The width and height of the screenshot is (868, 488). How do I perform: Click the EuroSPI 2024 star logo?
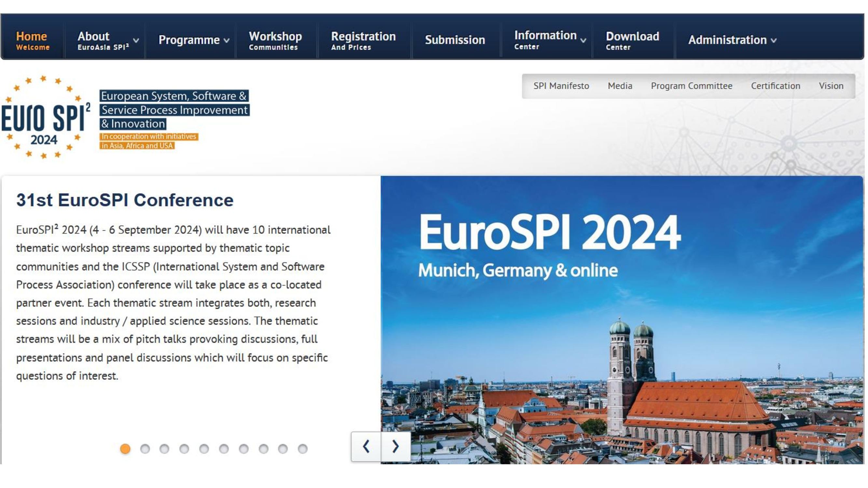pos(46,117)
